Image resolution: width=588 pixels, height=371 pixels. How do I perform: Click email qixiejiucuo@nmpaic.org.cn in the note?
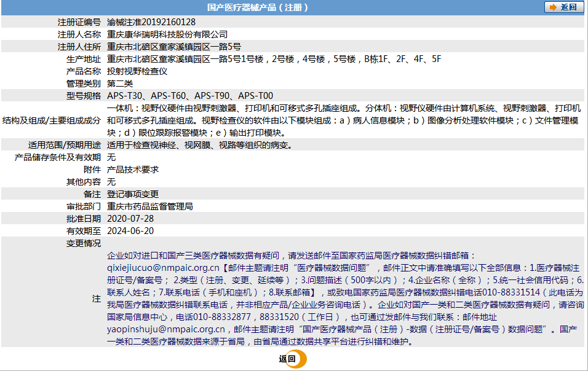click(163, 268)
